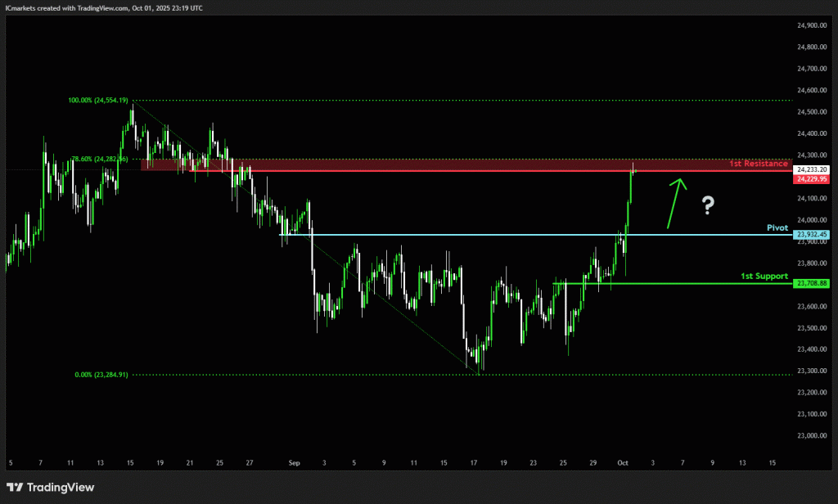Click the TradingView logo icon
The image size is (838, 504).
[x=16, y=488]
